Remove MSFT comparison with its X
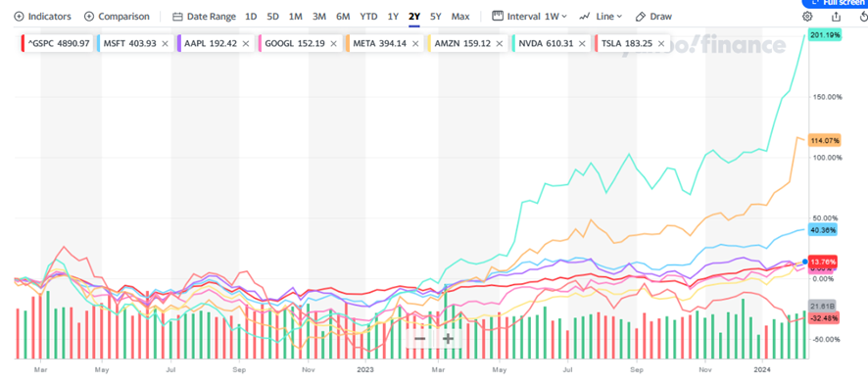Viewport: 868px width, 383px height. pos(165,43)
